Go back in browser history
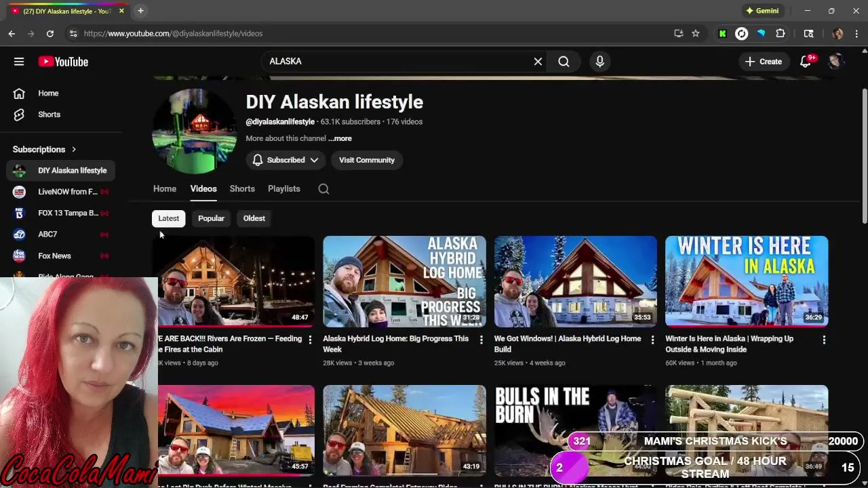The image size is (868, 488). coord(12,33)
